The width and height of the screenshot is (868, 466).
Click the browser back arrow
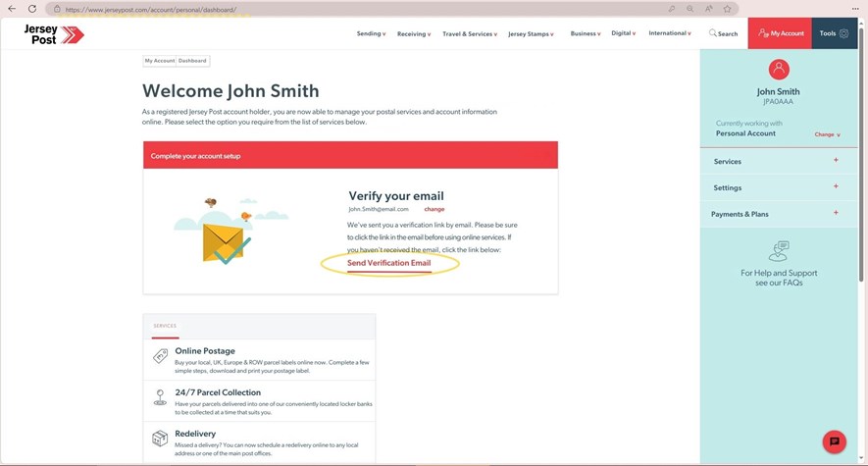(x=12, y=9)
